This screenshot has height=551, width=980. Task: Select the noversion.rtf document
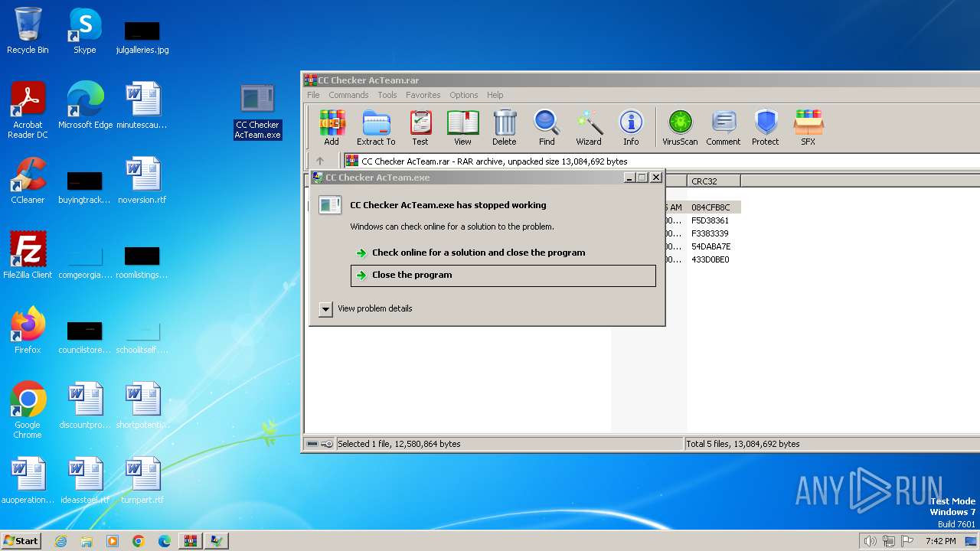point(142,181)
